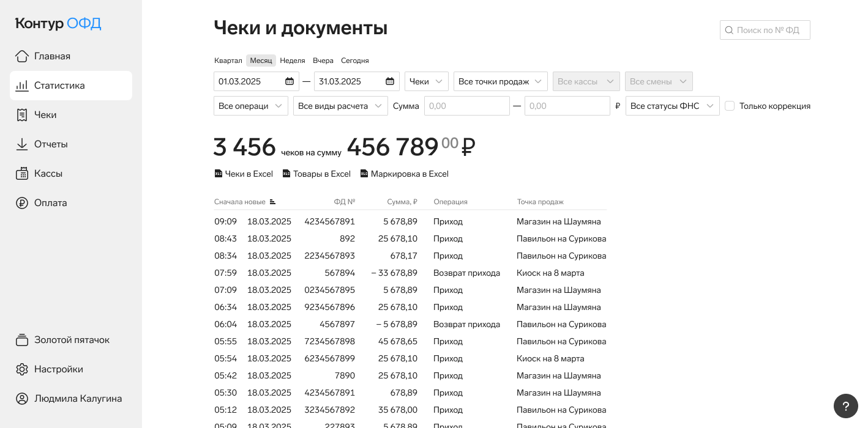Select the Неделя period tab
The height and width of the screenshot is (428, 868).
tap(293, 61)
